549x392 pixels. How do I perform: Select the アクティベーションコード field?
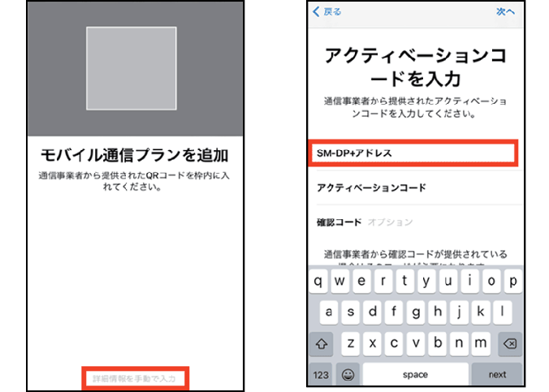click(413, 187)
